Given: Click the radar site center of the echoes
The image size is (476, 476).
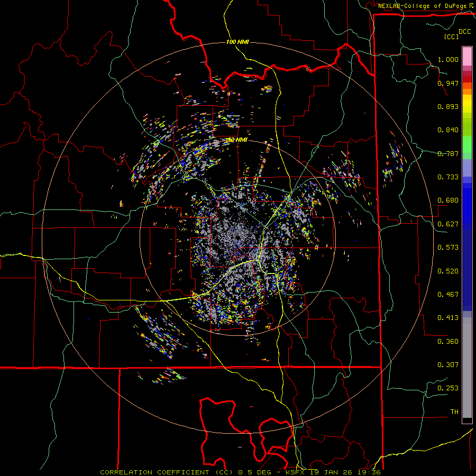Looking at the screenshot, I should pos(237,237).
